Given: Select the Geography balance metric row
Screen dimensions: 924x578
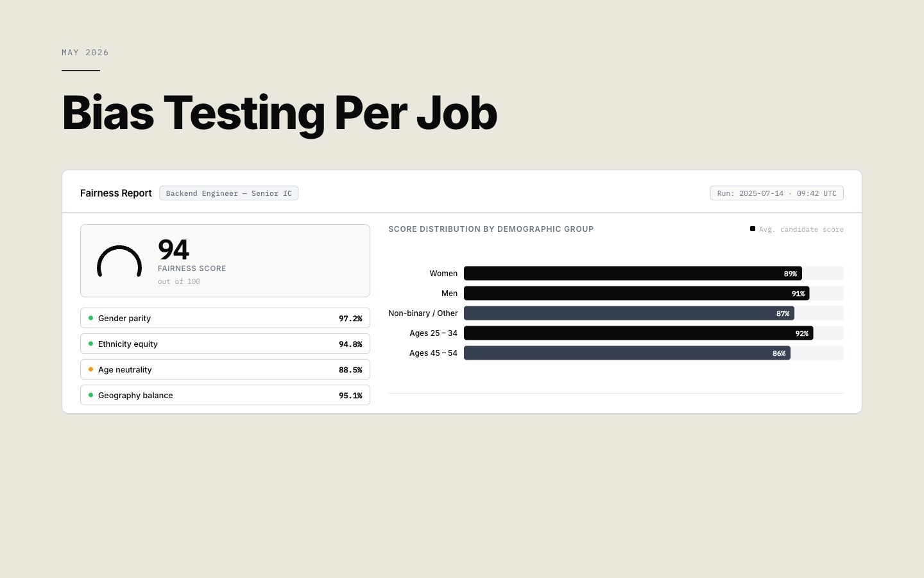Looking at the screenshot, I should [225, 395].
